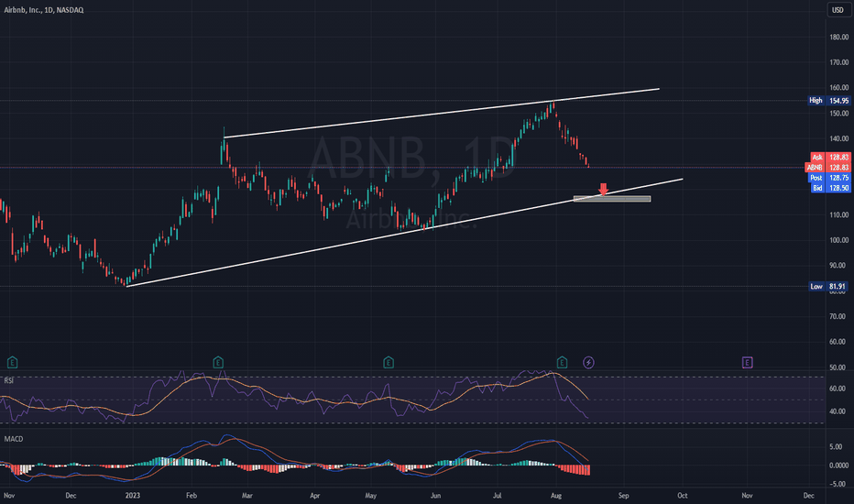Click the green earnings marker near November 2022
This screenshot has height=504, width=854.
pyautogui.click(x=12, y=362)
